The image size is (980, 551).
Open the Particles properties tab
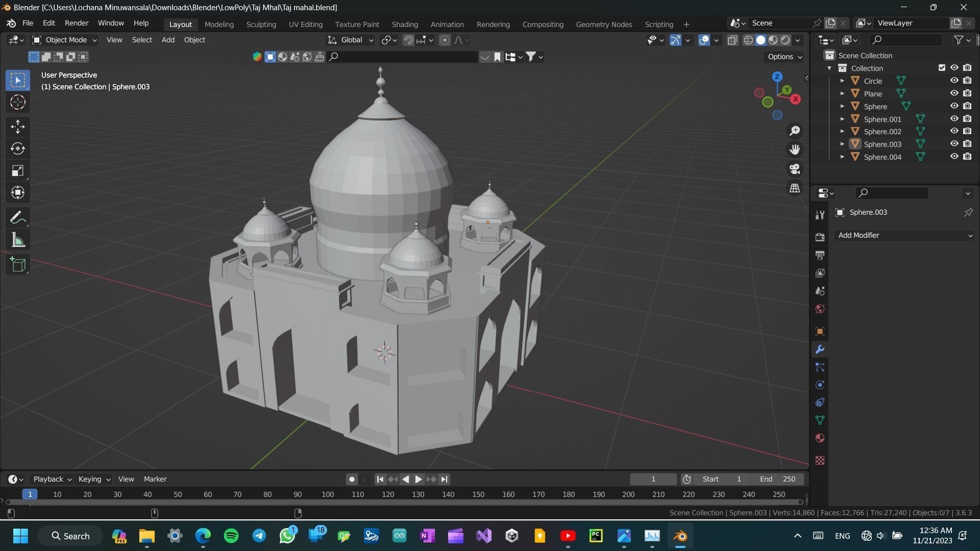point(820,367)
